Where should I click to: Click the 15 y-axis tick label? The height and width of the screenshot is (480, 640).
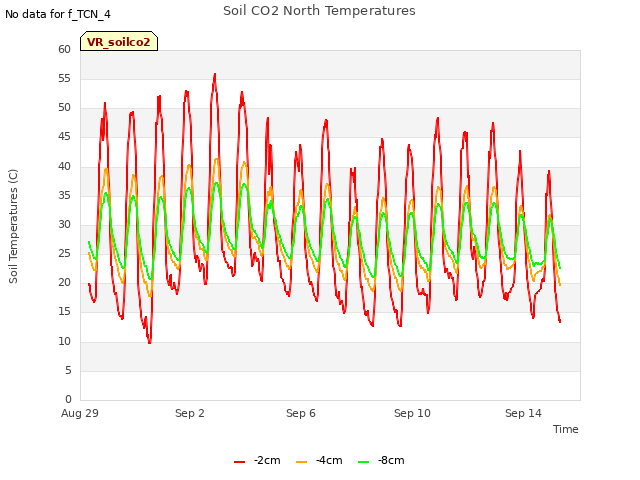64,312
